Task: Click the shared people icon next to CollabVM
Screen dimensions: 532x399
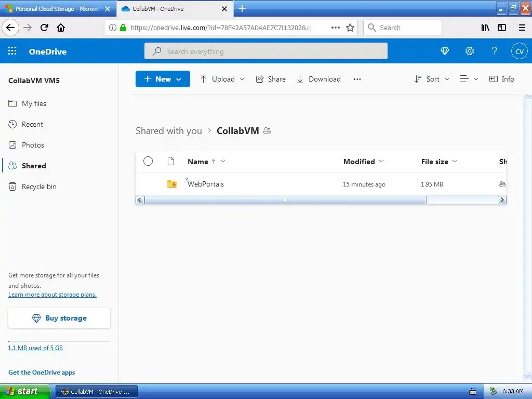Action: pyautogui.click(x=267, y=131)
